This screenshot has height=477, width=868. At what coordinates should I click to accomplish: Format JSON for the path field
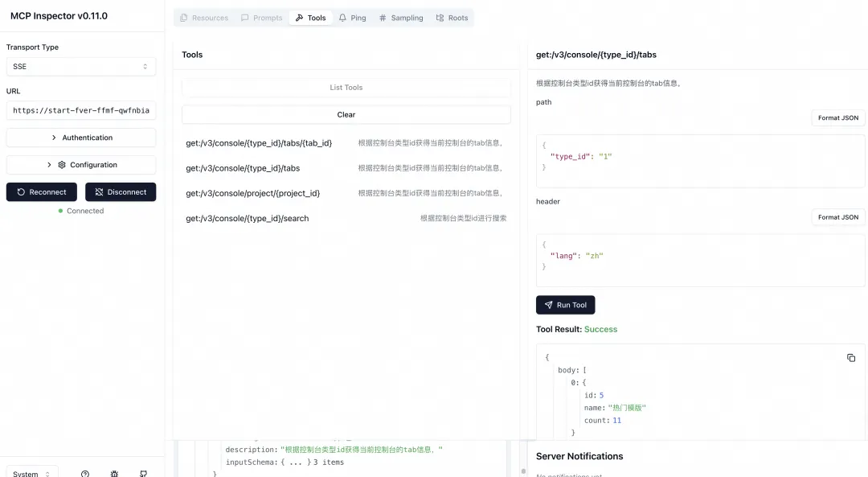[838, 118]
